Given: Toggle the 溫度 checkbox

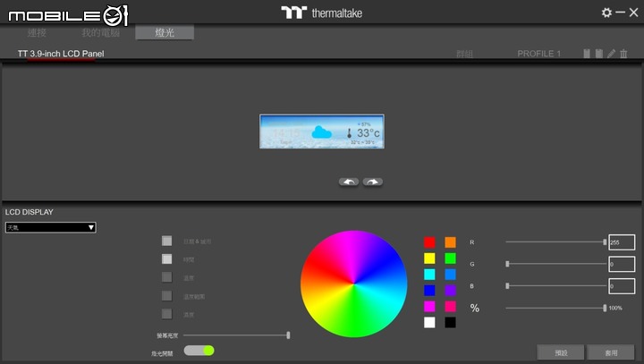Looking at the screenshot, I should point(166,277).
